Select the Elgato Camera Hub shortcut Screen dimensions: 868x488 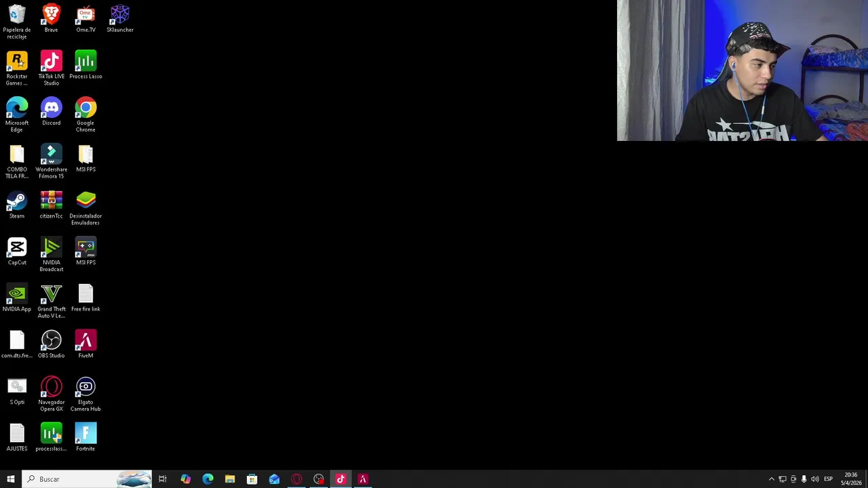tap(85, 394)
